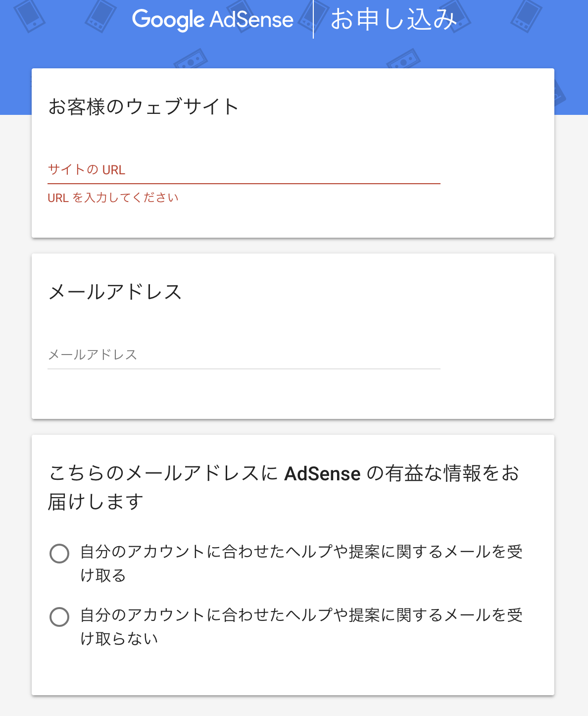Image resolution: width=588 pixels, height=716 pixels.
Task: Click the label text ending with け取らない
Action: pos(301,627)
